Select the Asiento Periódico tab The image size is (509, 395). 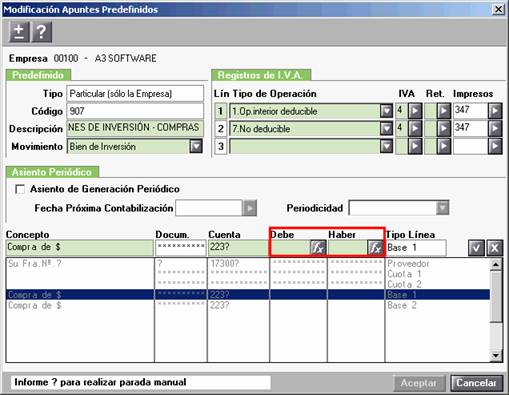coord(52,172)
